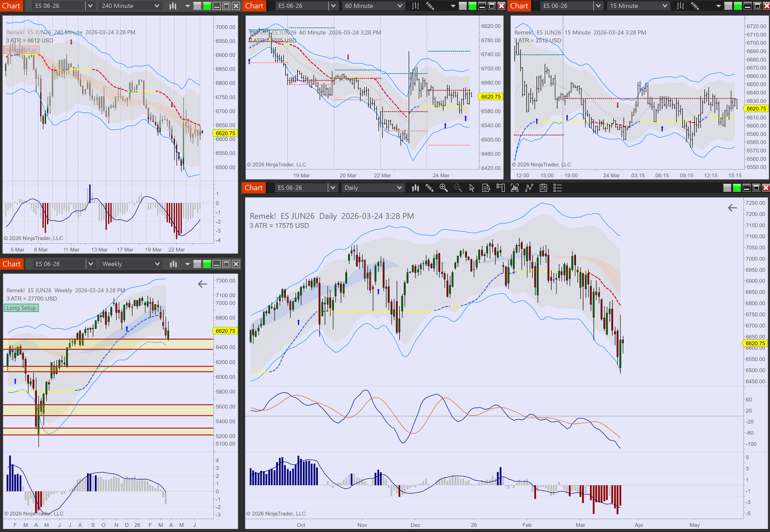The width and height of the screenshot is (770, 532).
Task: Expand the ES 06-26 instrument dropdown on 60 Minute chart
Action: click(333, 6)
